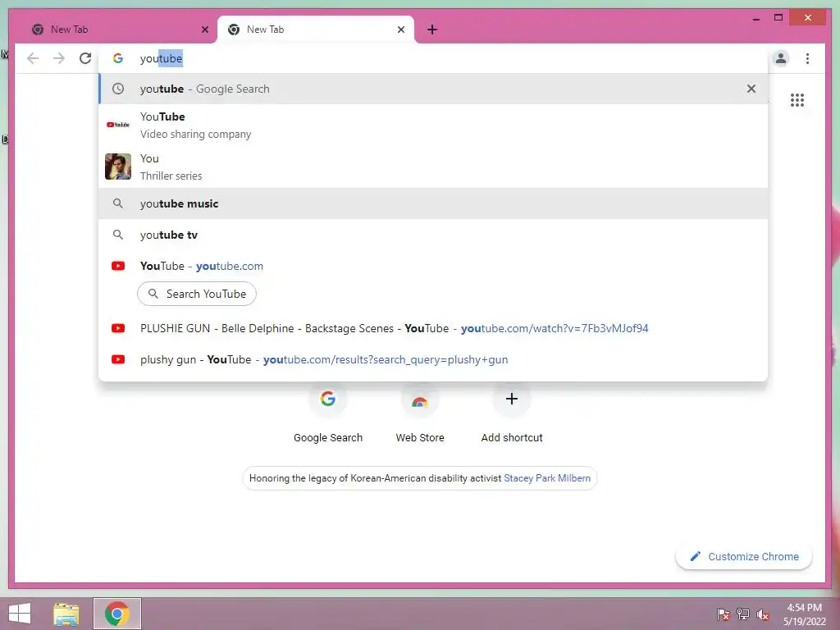
Task: Close the active second New Tab
Action: tap(400, 30)
